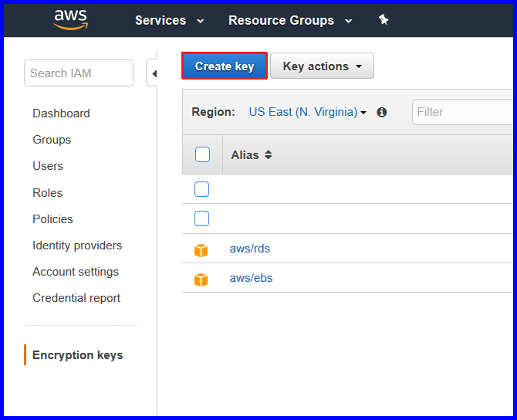Image resolution: width=517 pixels, height=420 pixels.
Task: Open the aws/rds key link
Action: [x=249, y=249]
